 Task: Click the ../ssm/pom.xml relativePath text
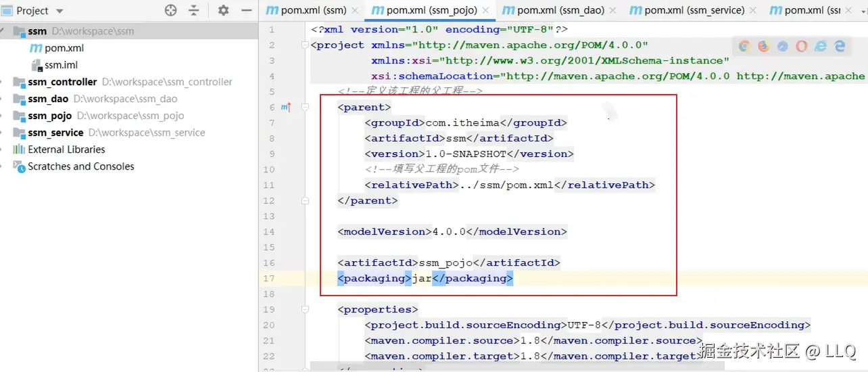tap(506, 185)
